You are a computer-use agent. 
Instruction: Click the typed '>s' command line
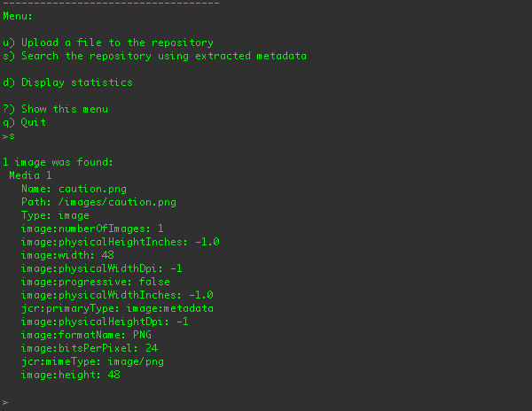tap(9, 136)
